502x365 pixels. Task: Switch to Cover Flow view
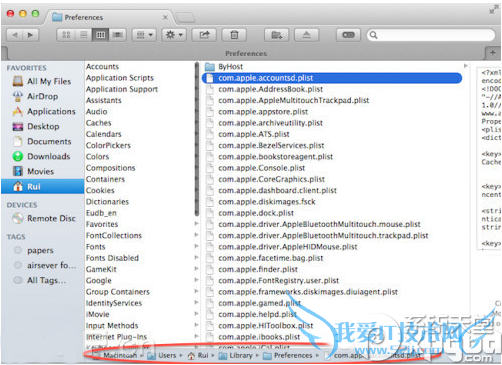(118, 35)
